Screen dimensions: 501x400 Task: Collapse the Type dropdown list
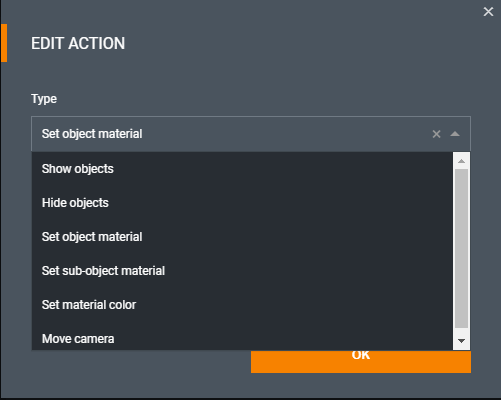click(455, 134)
